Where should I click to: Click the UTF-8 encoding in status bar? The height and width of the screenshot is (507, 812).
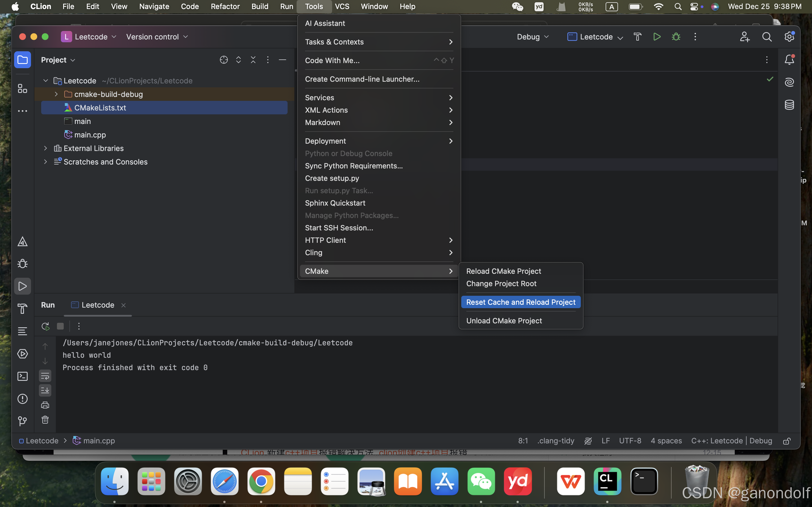click(x=630, y=441)
